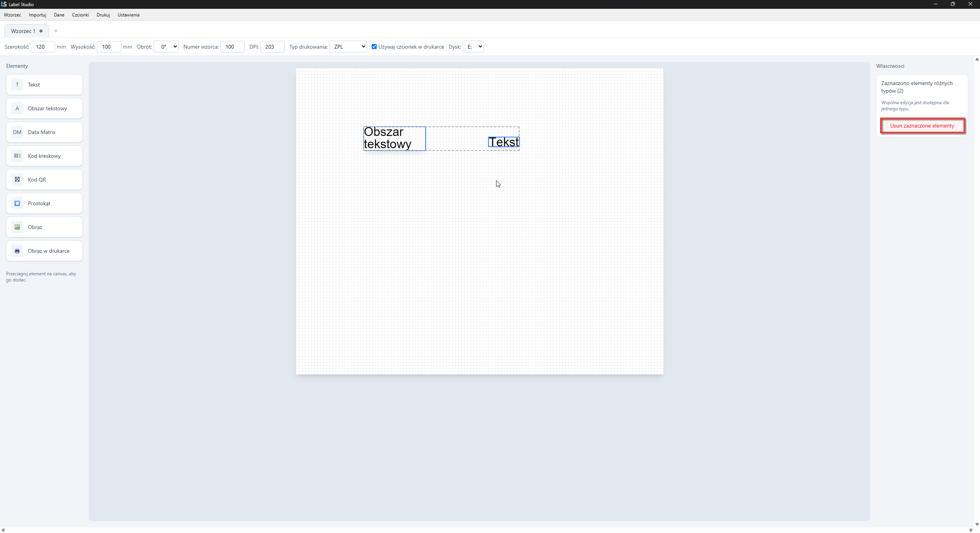Click the Label Studio app logo
Screen dimensions: 980x533
pos(4,4)
